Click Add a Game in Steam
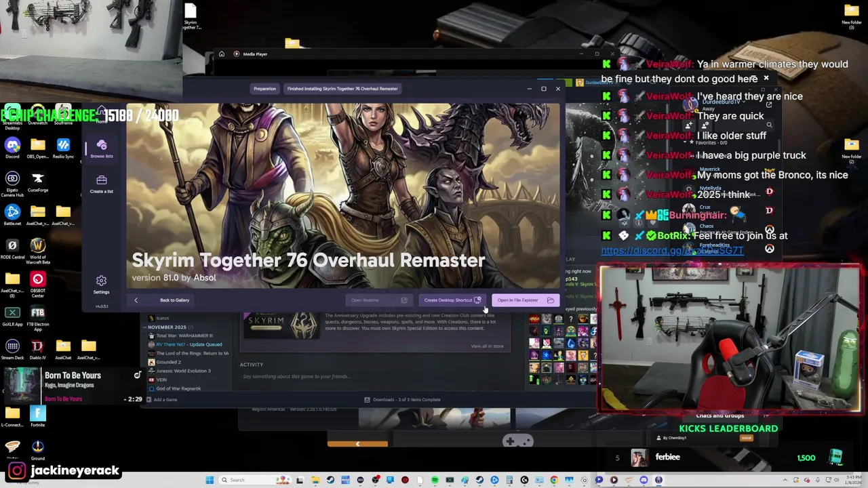The width and height of the screenshot is (868, 488). (161, 400)
